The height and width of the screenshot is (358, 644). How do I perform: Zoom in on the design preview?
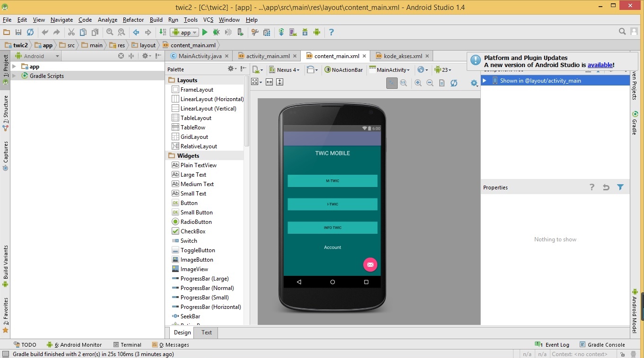418,83
